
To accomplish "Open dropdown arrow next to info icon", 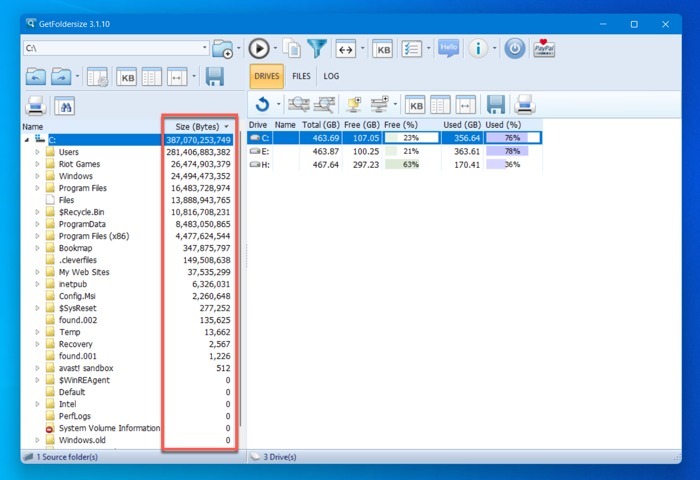I will click(494, 48).
